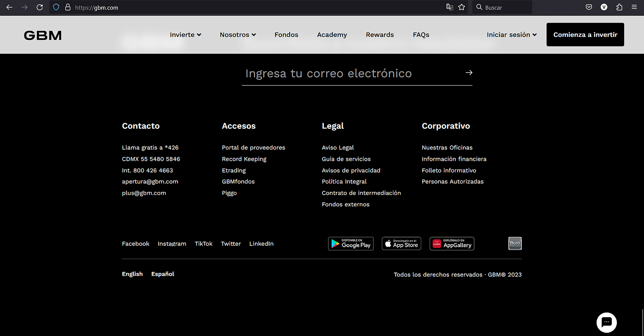644x336 pixels.
Task: Open the Twitter social link
Action: click(x=231, y=243)
